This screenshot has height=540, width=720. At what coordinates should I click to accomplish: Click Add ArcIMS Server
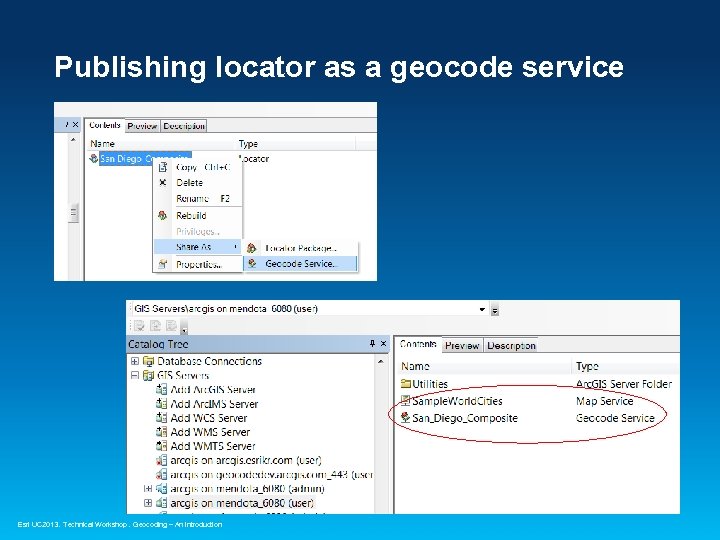click(214, 404)
